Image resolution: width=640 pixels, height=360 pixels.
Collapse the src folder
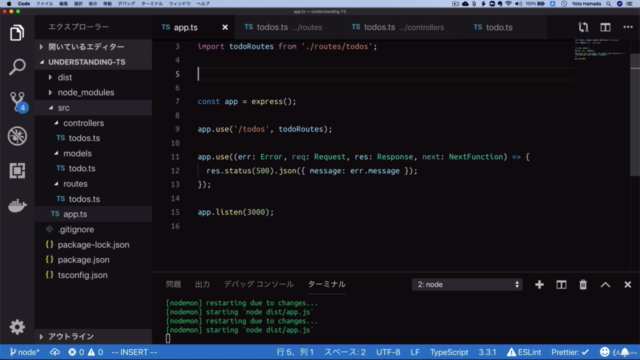[93, 108]
